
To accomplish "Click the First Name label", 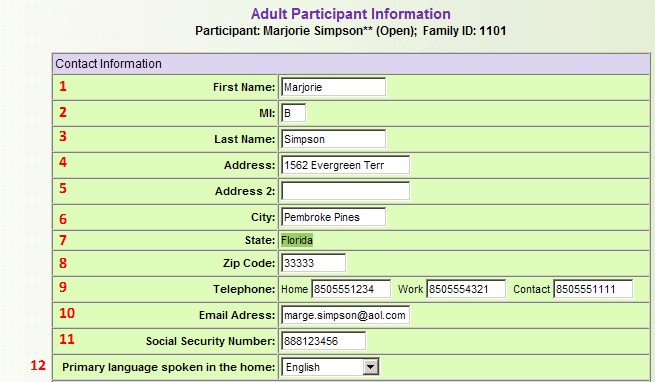I will click(x=244, y=87).
